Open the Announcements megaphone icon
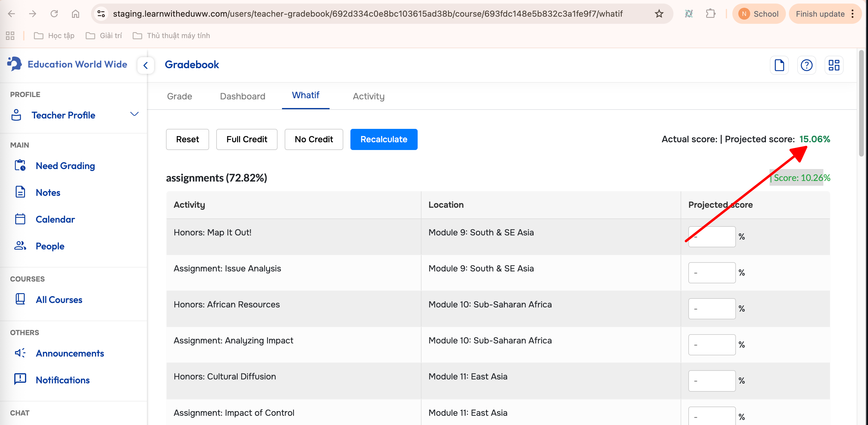The width and height of the screenshot is (868, 425). 20,353
